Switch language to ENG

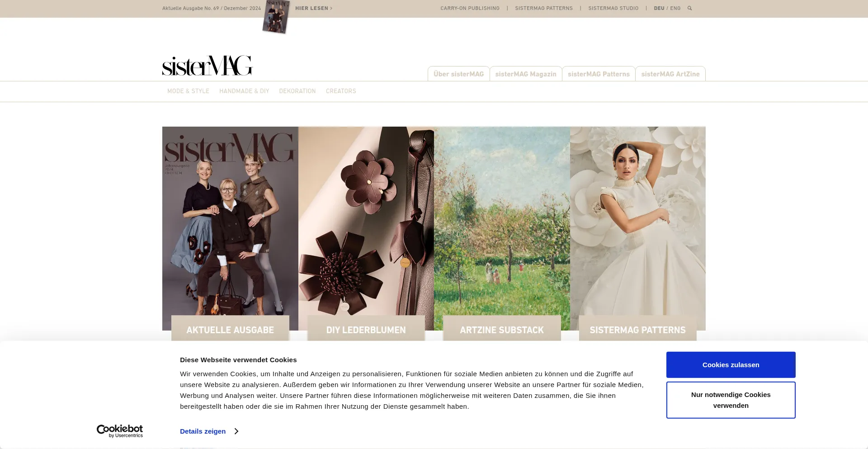[x=675, y=8]
